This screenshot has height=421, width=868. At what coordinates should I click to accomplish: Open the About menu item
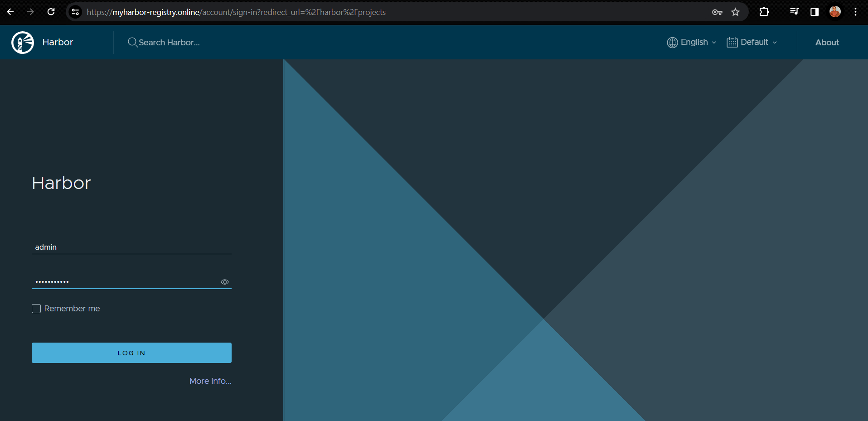point(827,42)
